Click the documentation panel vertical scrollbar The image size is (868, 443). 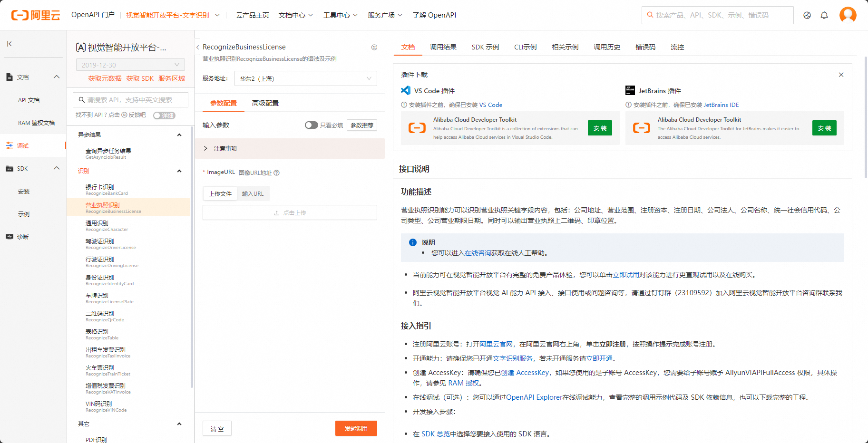(865, 117)
